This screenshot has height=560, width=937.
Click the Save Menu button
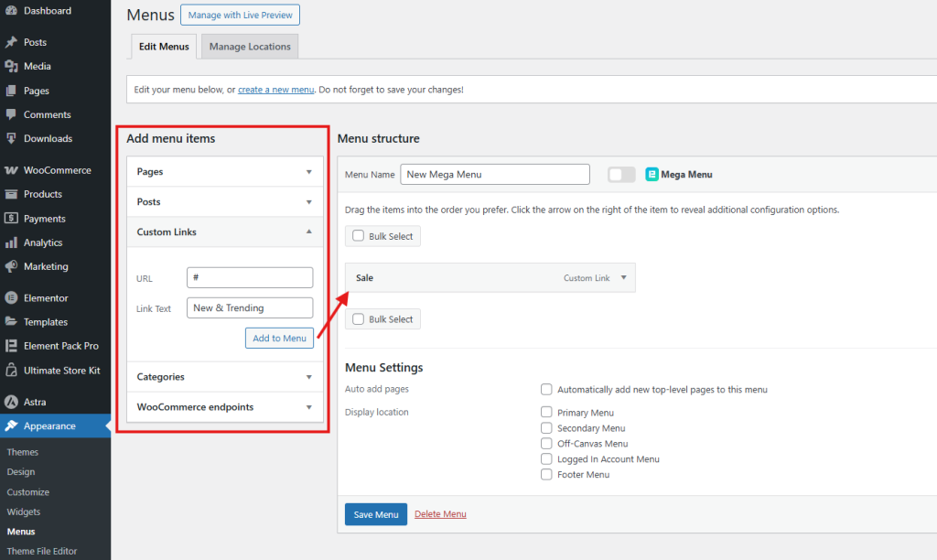tap(375, 514)
